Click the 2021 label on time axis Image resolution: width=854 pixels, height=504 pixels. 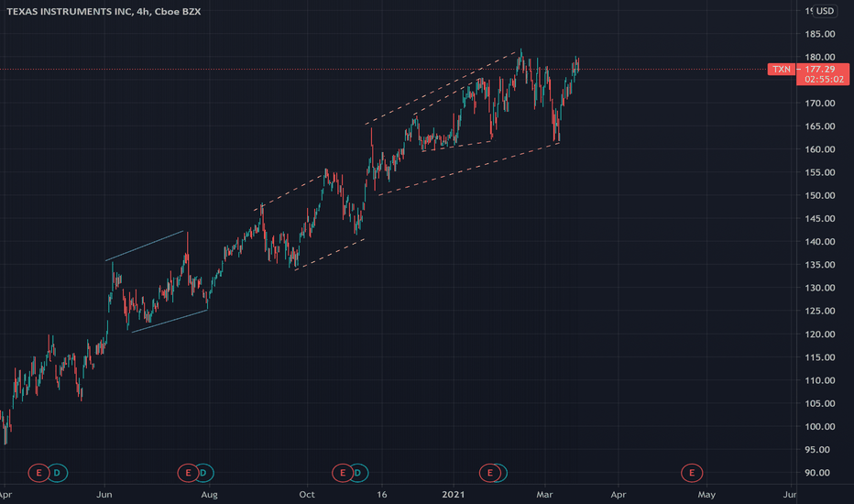tap(454, 495)
